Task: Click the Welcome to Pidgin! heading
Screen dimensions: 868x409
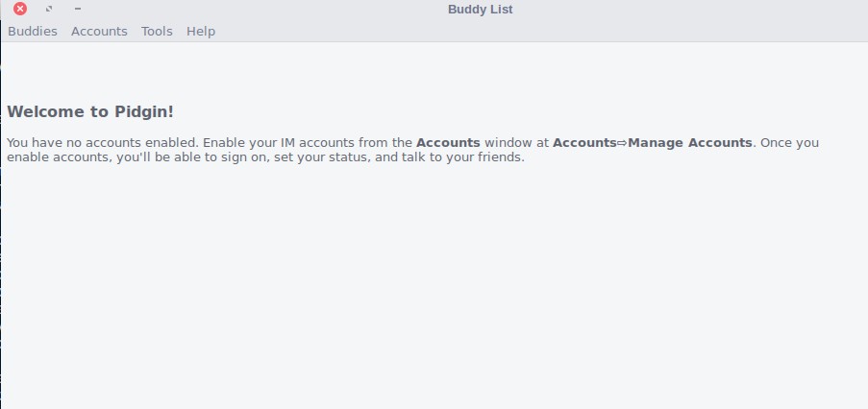Action: pos(90,111)
